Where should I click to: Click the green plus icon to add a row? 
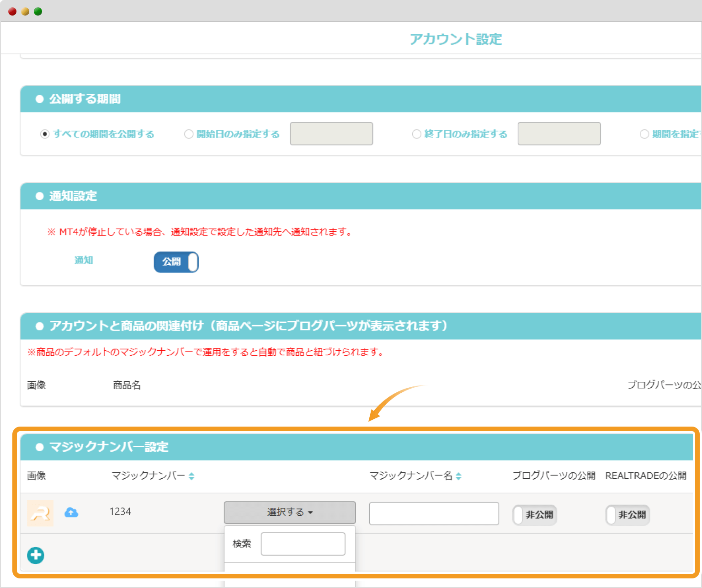[x=35, y=555]
